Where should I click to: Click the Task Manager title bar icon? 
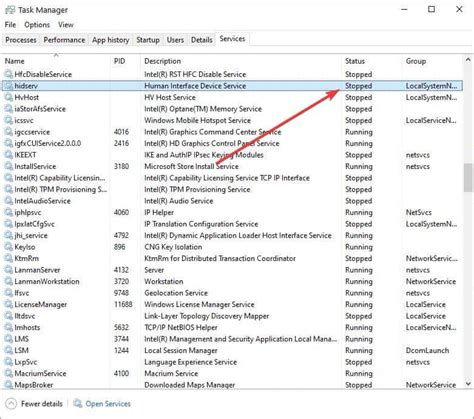pos(10,10)
